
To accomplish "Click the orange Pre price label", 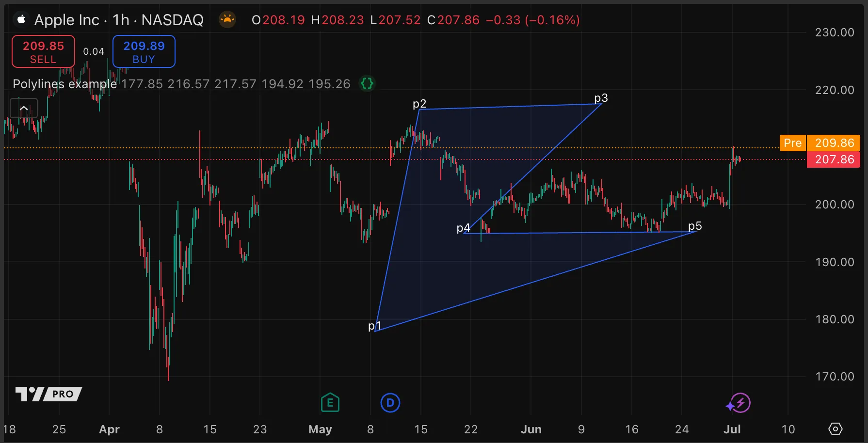I will click(x=792, y=143).
